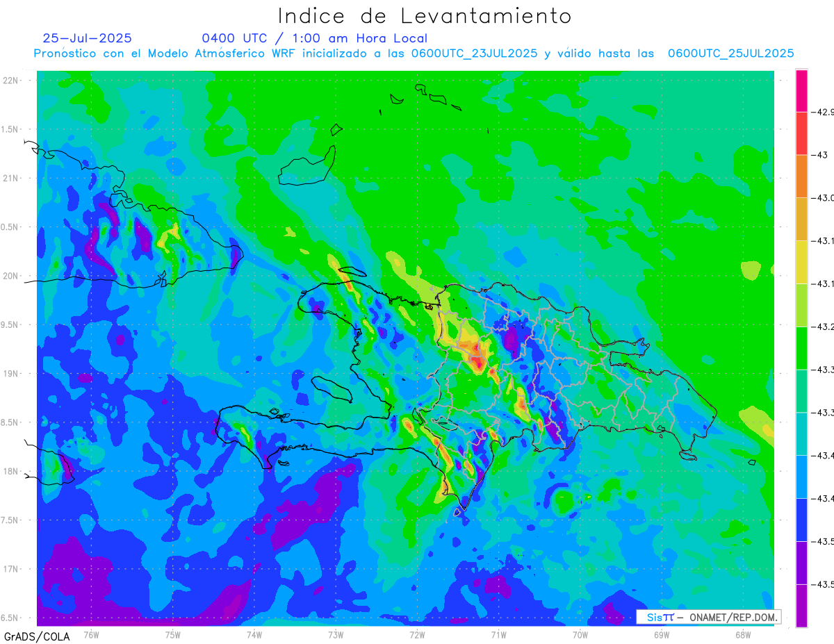Viewport: 834px width, 644px height.
Task: Click the '0600UTC_23JUL2025' initialization time
Action: (x=474, y=53)
